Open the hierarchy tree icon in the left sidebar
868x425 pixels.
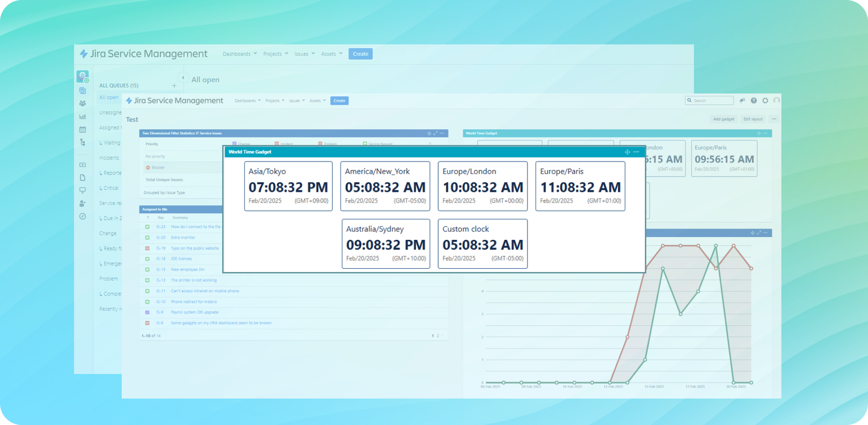pos(83,142)
